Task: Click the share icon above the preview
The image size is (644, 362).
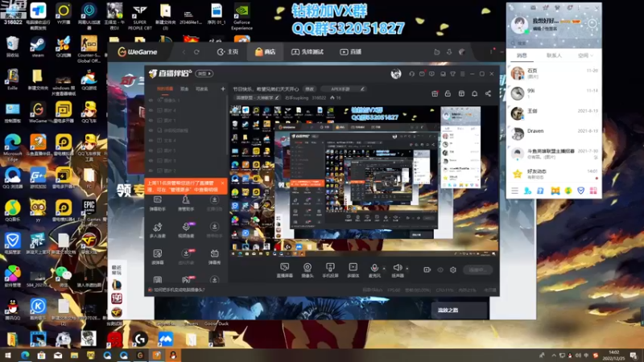Action: coord(488,94)
